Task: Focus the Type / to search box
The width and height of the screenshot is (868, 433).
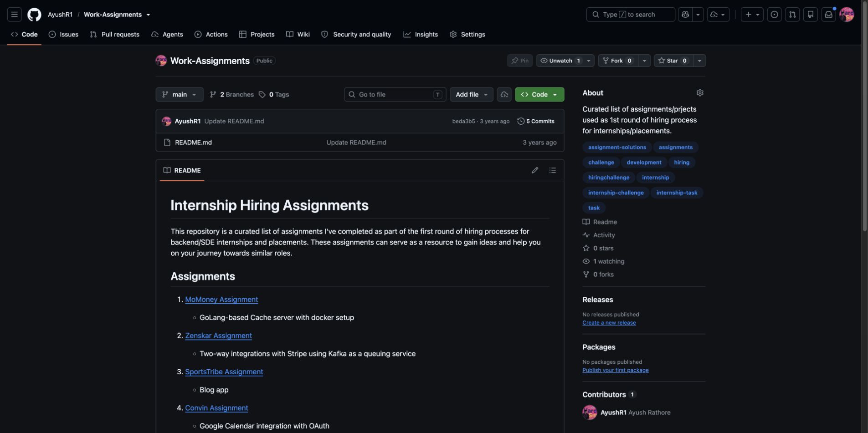Action: pyautogui.click(x=630, y=15)
